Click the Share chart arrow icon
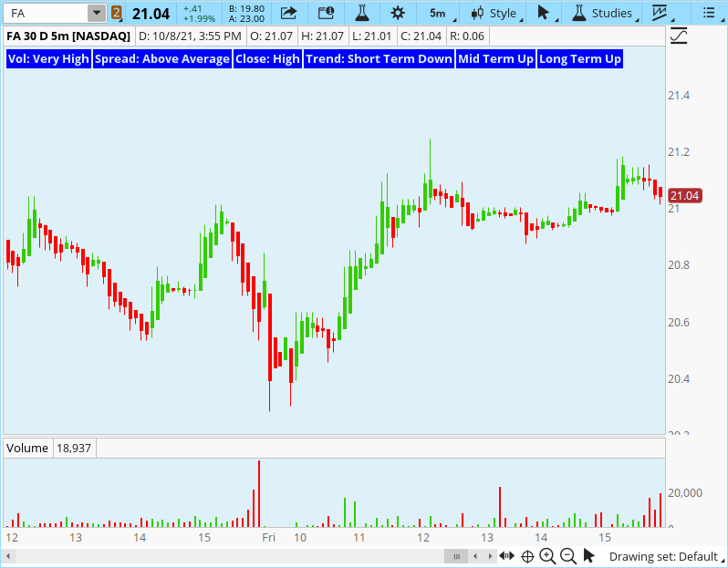The width and height of the screenshot is (728, 568). click(288, 13)
